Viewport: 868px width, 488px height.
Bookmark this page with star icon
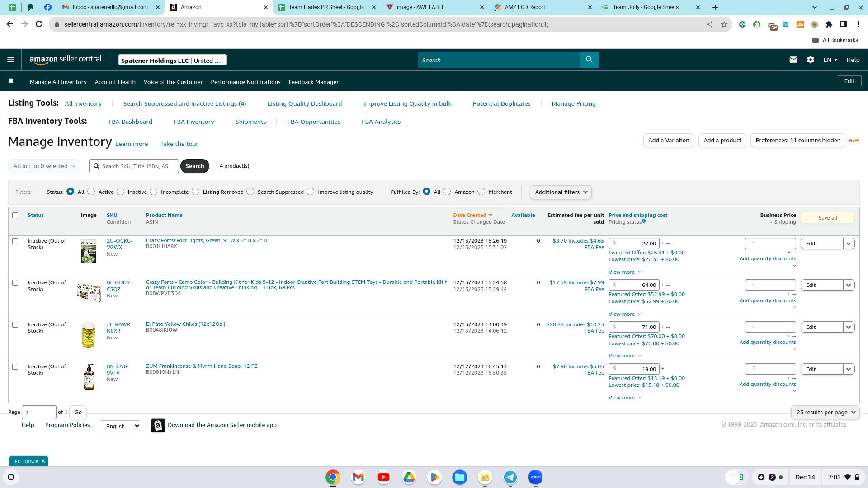coord(724,24)
